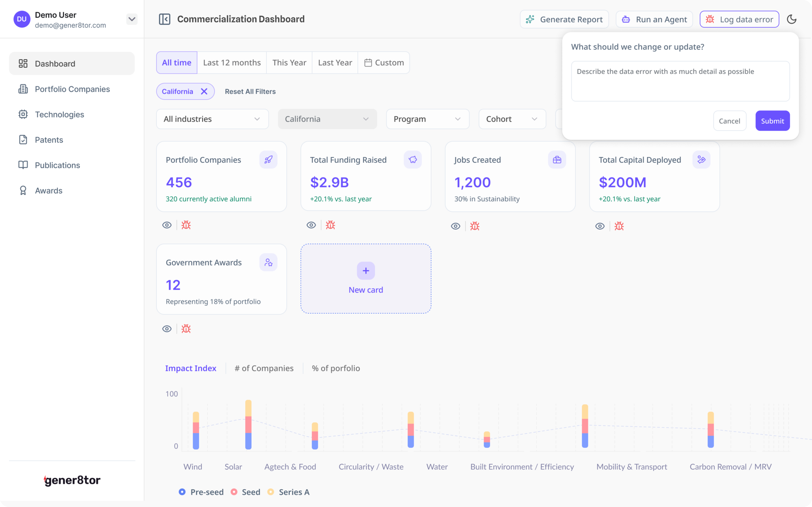812x507 pixels.
Task: Switch to # of Companies chart tab
Action: point(264,368)
